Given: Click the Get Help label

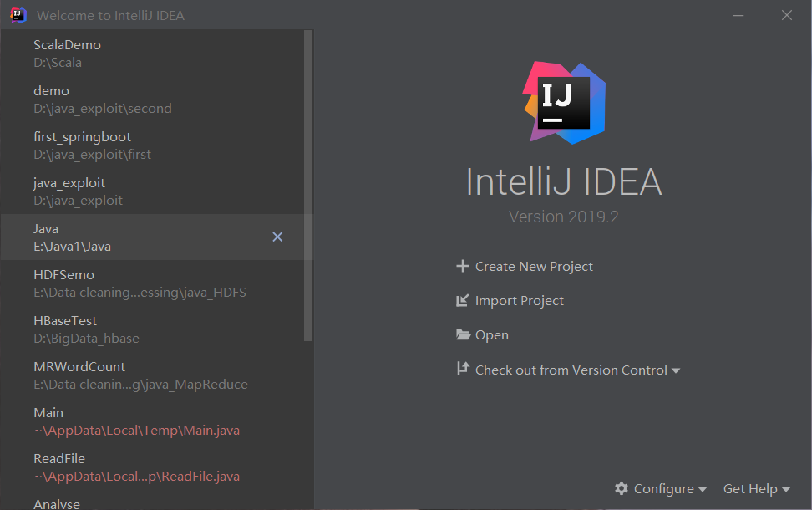Looking at the screenshot, I should click(x=750, y=489).
